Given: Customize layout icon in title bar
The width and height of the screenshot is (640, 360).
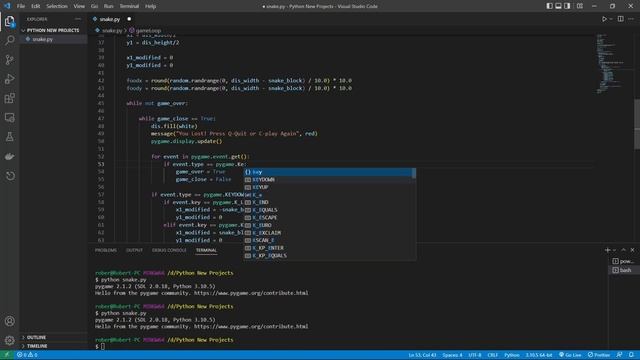Looking at the screenshot, I should [580, 6].
